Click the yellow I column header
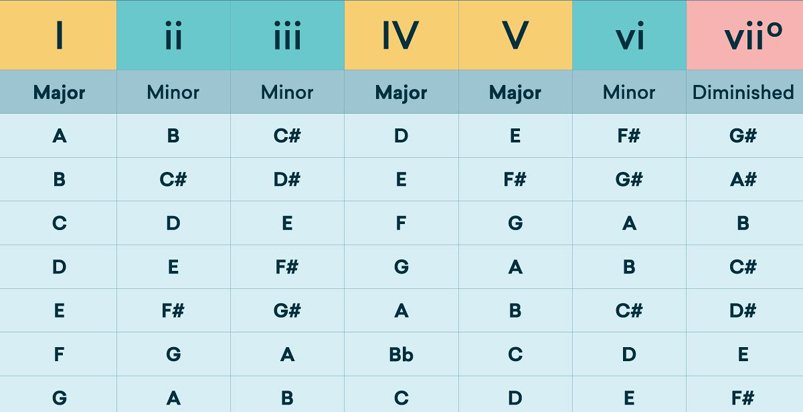 [x=58, y=35]
